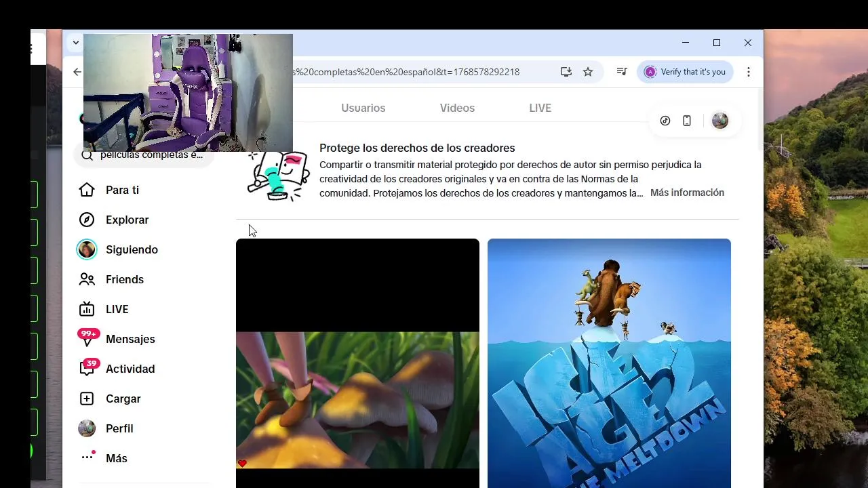Image resolution: width=868 pixels, height=488 pixels.
Task: Open Explorar in the sidebar
Action: (x=127, y=220)
